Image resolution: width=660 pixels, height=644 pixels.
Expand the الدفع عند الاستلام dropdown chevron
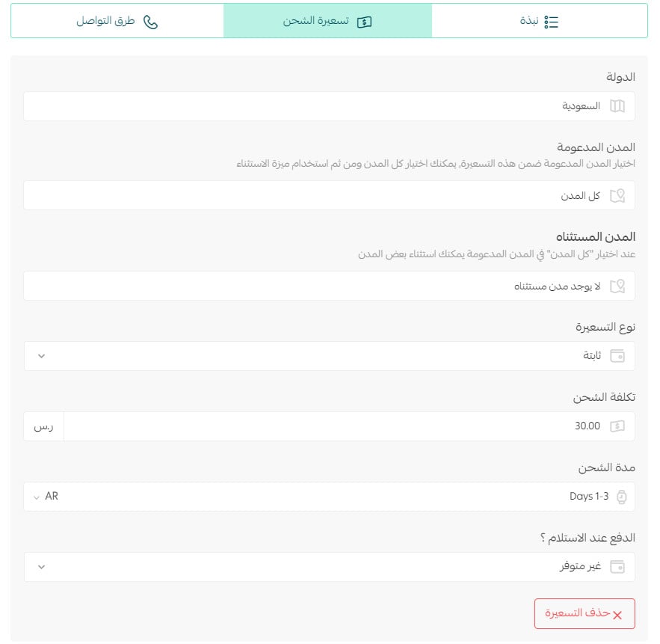point(41,567)
